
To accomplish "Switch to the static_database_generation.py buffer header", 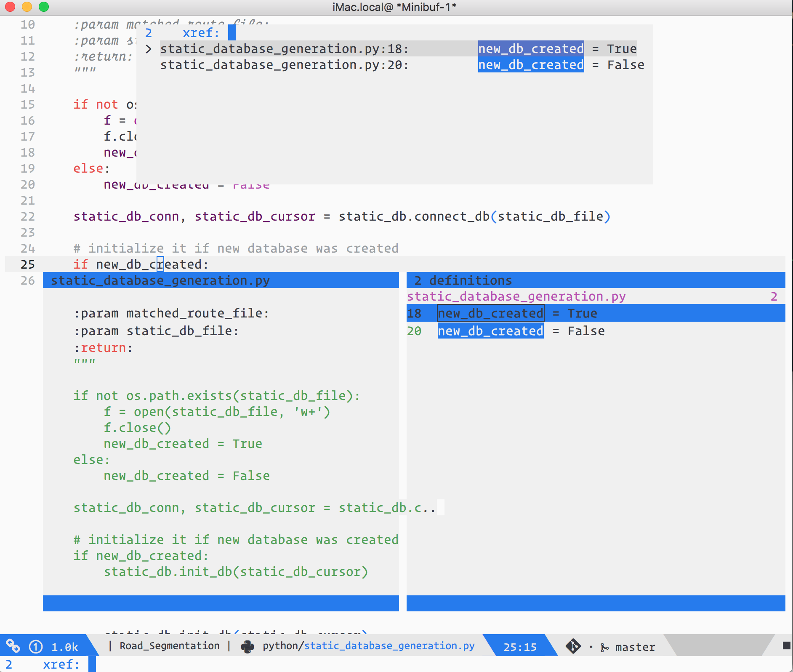I will [161, 280].
